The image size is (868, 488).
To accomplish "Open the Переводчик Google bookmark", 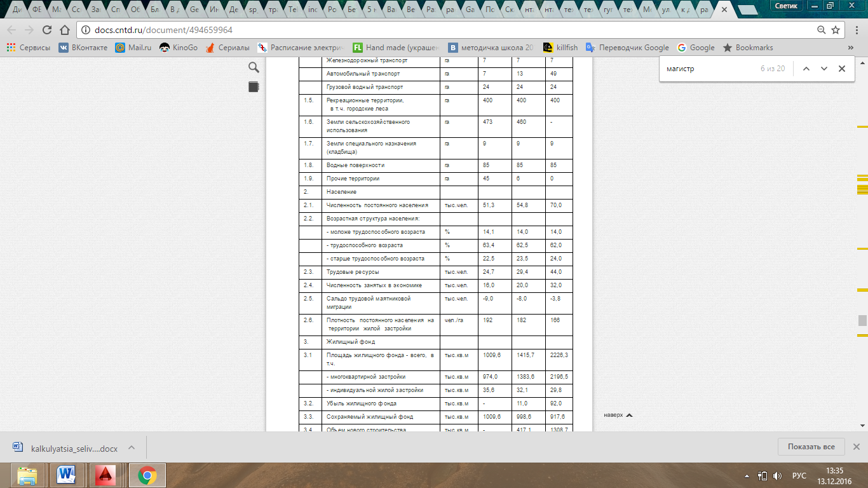I will [x=627, y=48].
